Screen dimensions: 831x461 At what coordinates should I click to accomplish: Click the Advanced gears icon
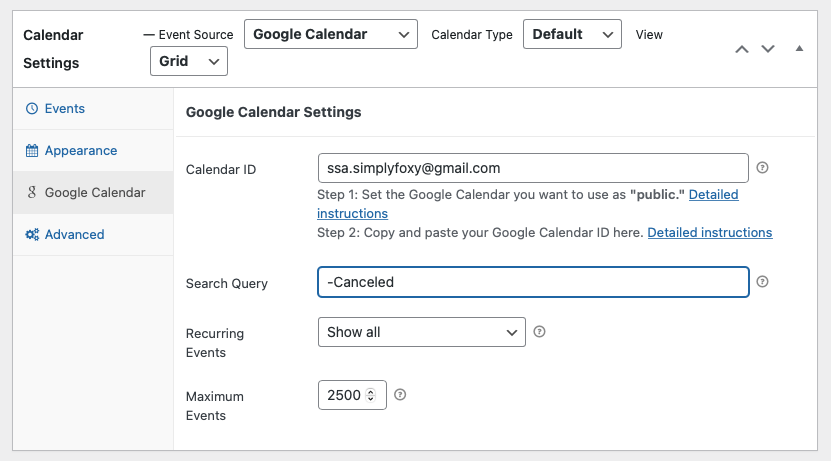pos(32,234)
